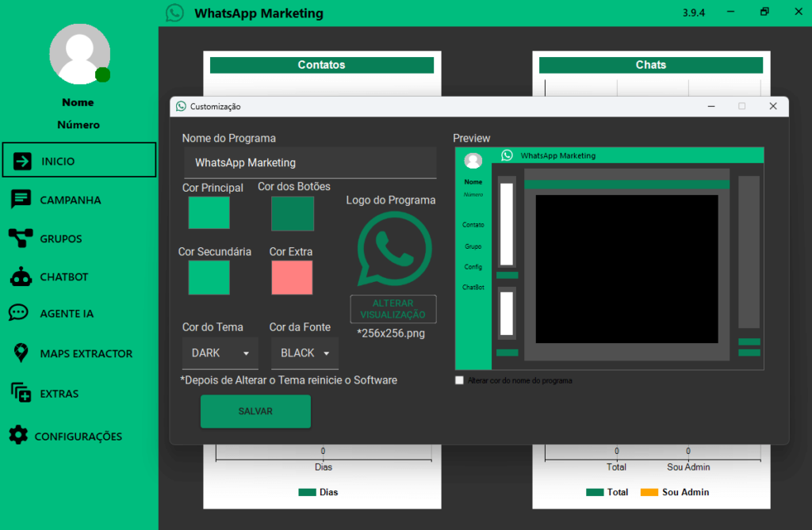Click the large WhatsApp program logo
The image size is (812, 530).
click(394, 249)
